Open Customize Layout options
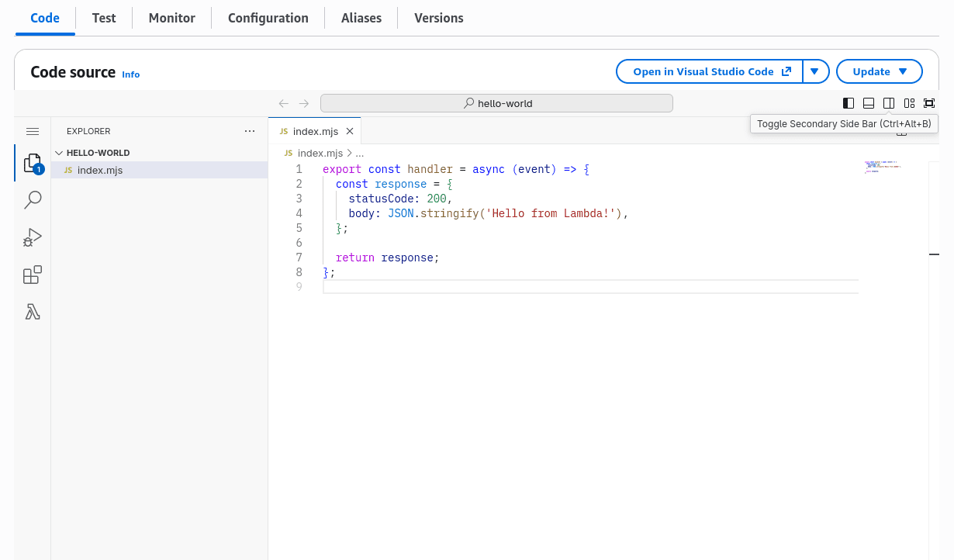The height and width of the screenshot is (560, 954). tap(909, 103)
